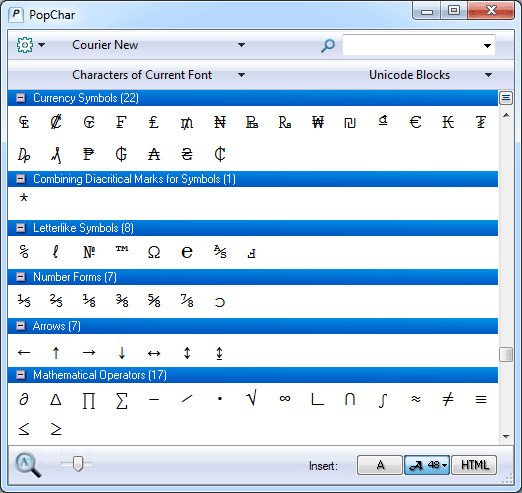522x493 pixels.
Task: Set insert mode to plain text A
Action: coord(380,465)
